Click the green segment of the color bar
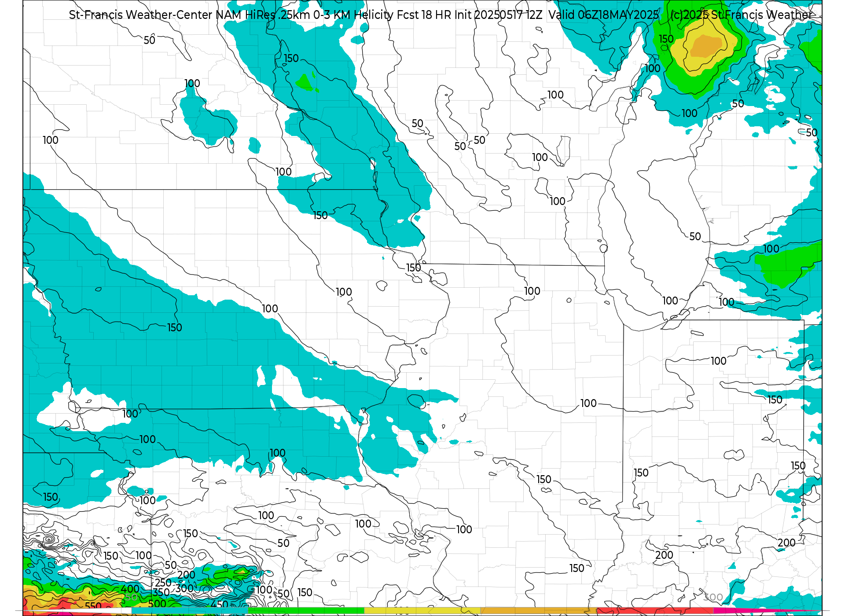 pyautogui.click(x=306, y=611)
